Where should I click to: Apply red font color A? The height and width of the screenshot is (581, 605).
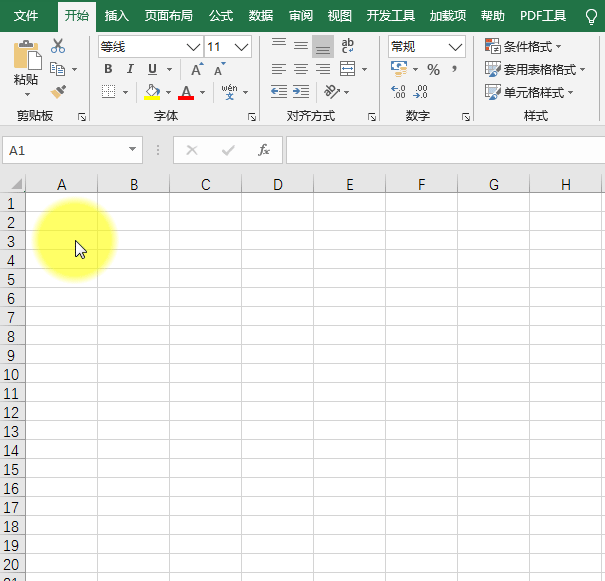point(186,92)
